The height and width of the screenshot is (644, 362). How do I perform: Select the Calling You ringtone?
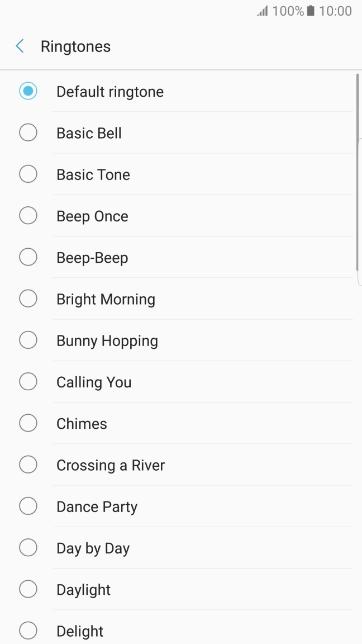[93, 381]
